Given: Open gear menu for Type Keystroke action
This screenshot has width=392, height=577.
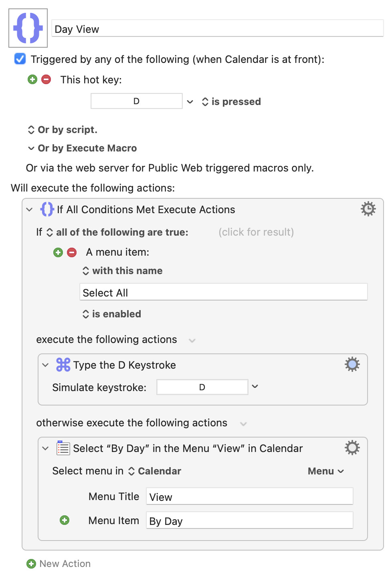Looking at the screenshot, I should 352,364.
